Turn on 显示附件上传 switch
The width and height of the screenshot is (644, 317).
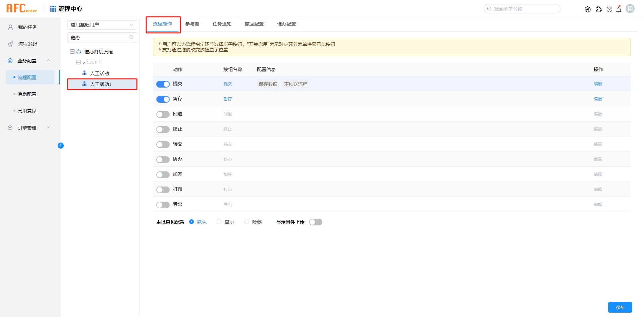(315, 222)
